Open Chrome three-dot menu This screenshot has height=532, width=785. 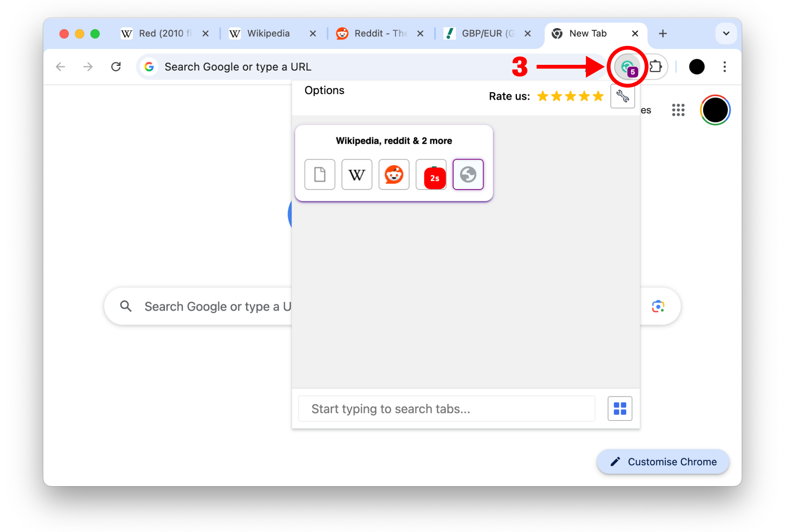724,67
